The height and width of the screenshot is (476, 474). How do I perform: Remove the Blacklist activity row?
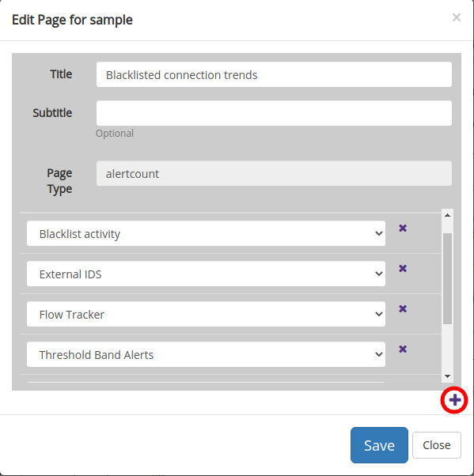pyautogui.click(x=403, y=228)
